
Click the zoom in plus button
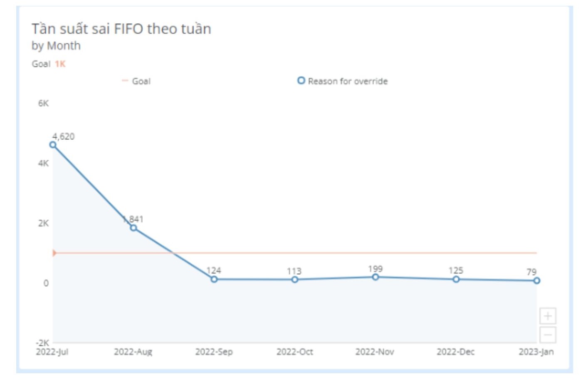tap(548, 316)
